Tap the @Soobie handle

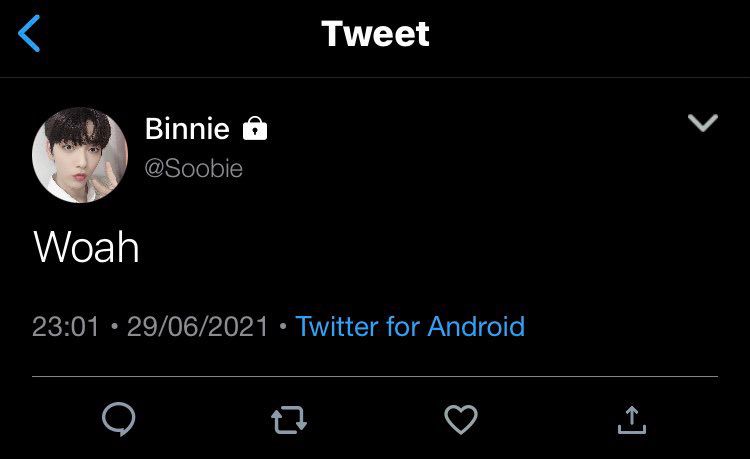coord(194,167)
